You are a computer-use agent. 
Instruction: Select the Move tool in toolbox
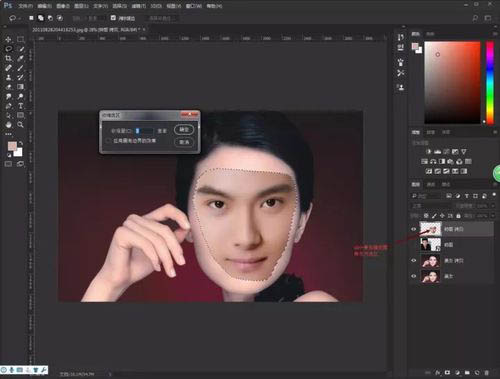click(8, 39)
